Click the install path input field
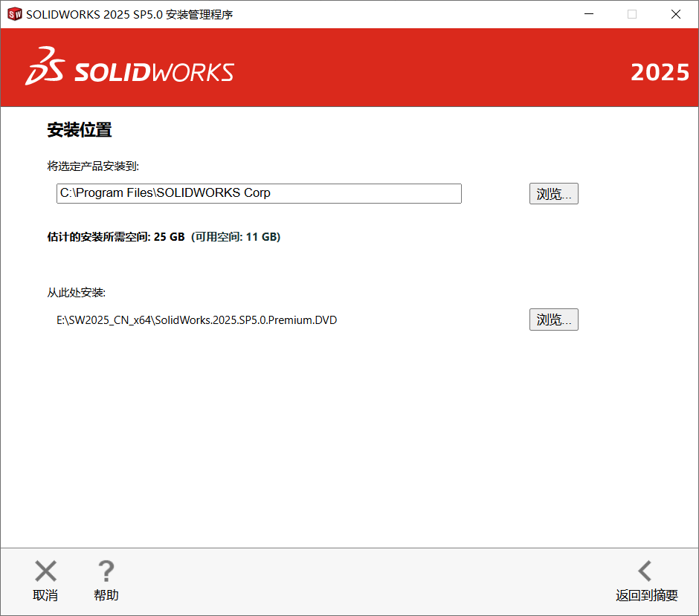This screenshot has height=616, width=699. (x=259, y=193)
